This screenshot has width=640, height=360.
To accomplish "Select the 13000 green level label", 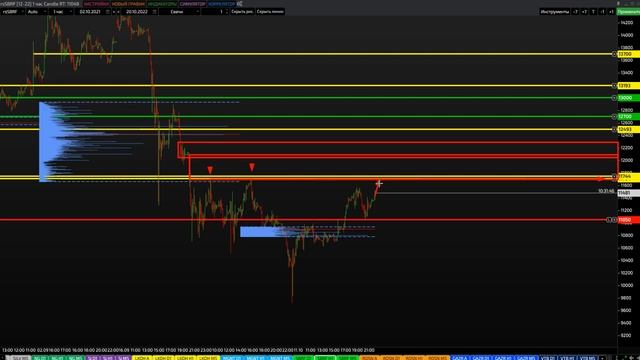I will click(x=629, y=98).
